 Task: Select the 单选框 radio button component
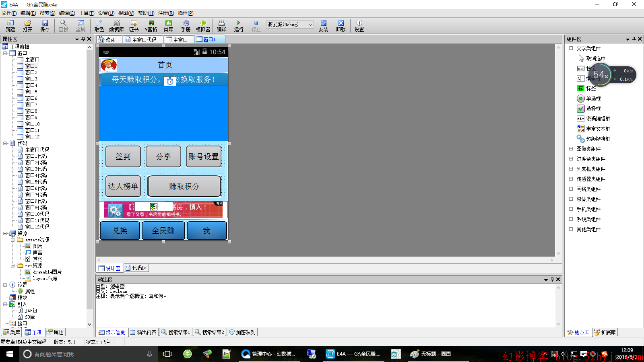point(593,99)
